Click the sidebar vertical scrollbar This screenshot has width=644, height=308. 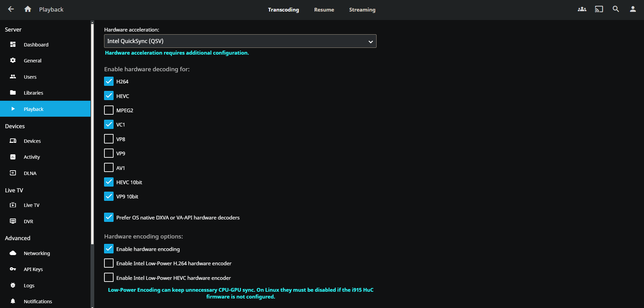point(92,136)
